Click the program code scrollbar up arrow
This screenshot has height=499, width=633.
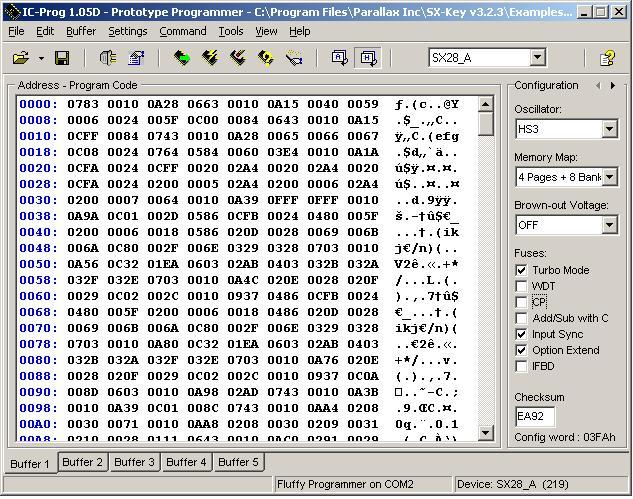485,105
